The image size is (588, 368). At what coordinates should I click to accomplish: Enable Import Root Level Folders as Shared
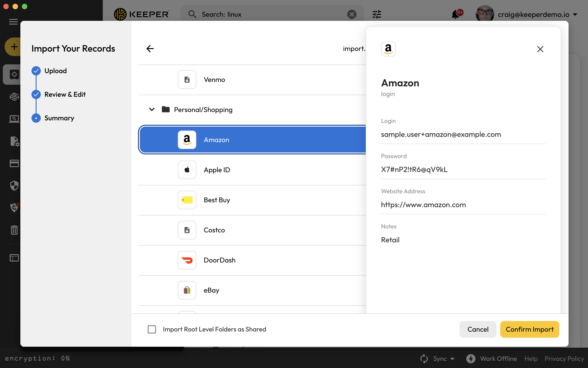[x=152, y=329]
